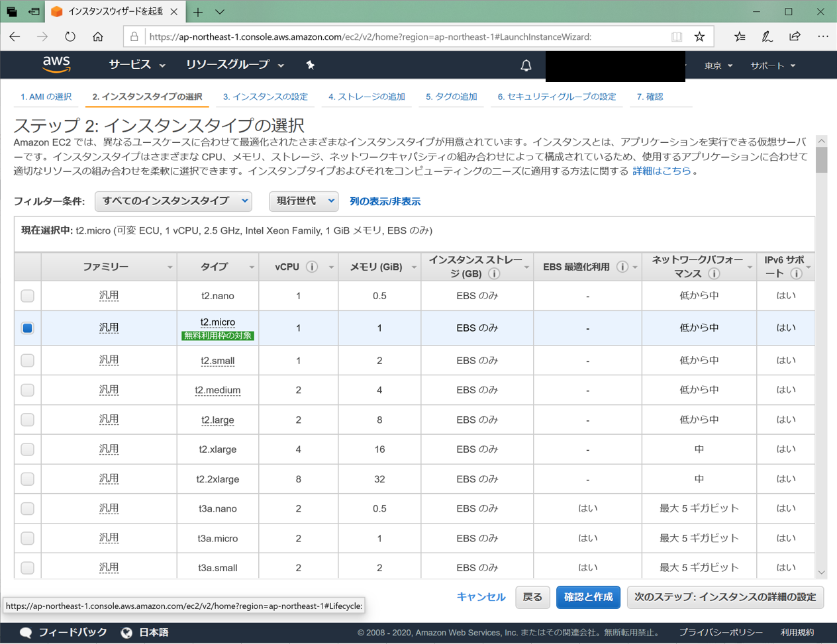Click the AWS logo home icon

[56, 64]
